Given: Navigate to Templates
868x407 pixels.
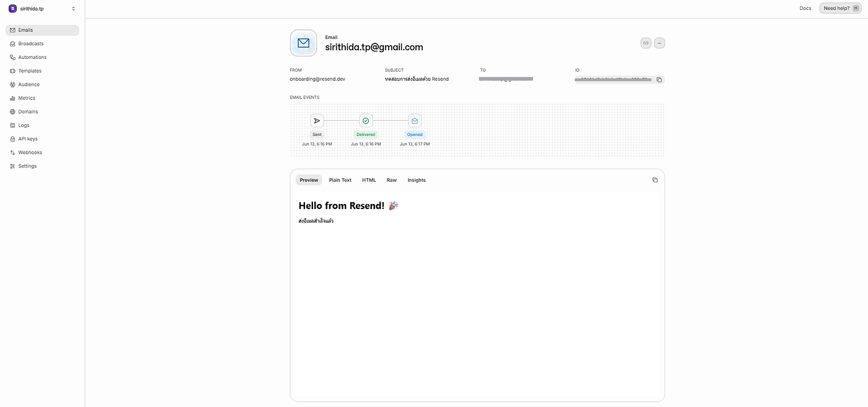Looking at the screenshot, I should (x=30, y=71).
